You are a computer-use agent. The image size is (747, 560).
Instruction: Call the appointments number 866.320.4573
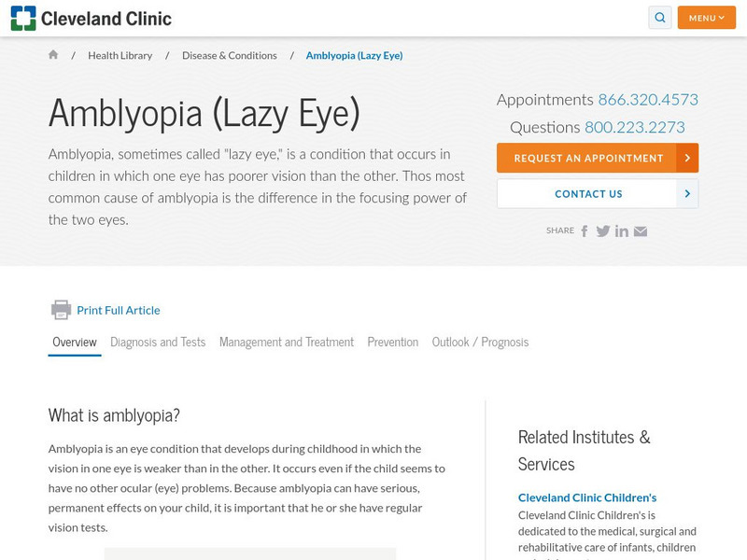[648, 100]
